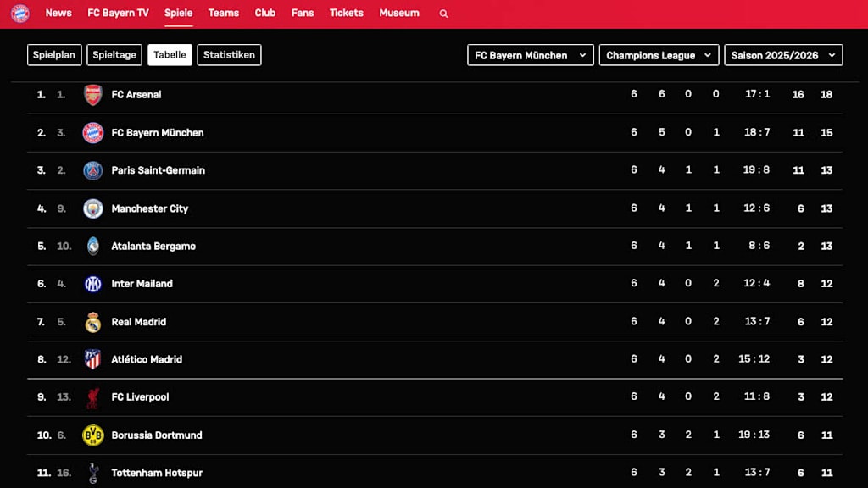Click the FC Liverpool crest
The width and height of the screenshot is (868, 488).
pos(93,397)
